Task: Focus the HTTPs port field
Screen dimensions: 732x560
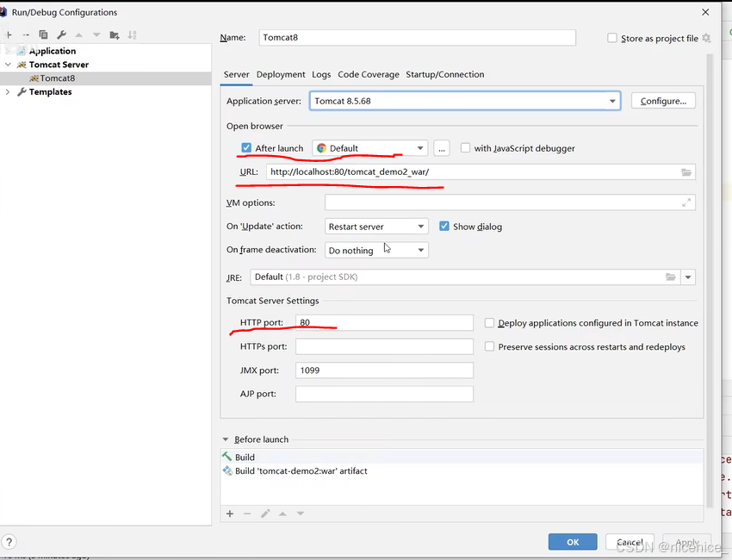Action: click(384, 346)
